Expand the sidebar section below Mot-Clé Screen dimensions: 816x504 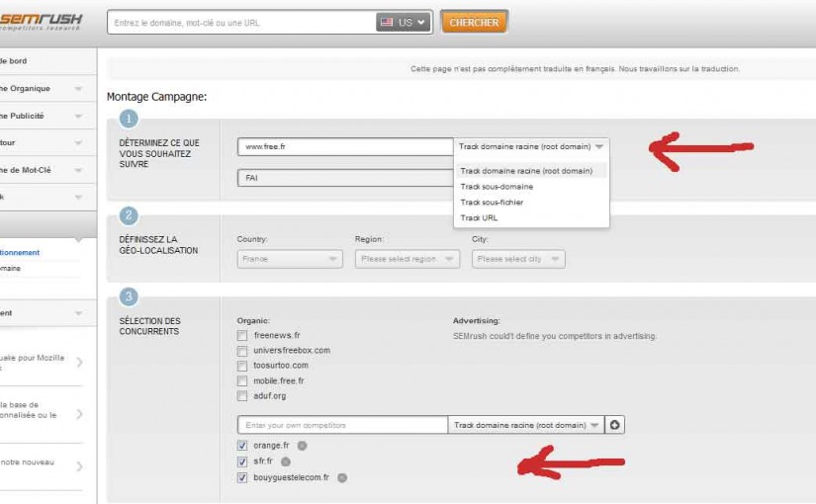pyautogui.click(x=78, y=197)
